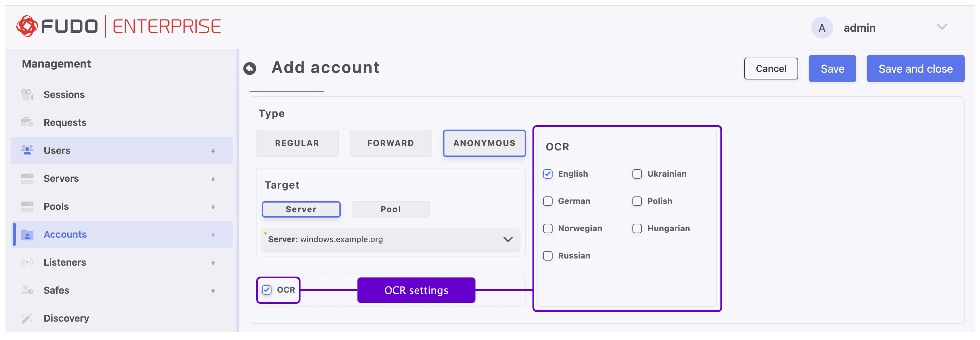Image resolution: width=980 pixels, height=340 pixels.
Task: Choose Pool as the target
Action: coord(391,209)
